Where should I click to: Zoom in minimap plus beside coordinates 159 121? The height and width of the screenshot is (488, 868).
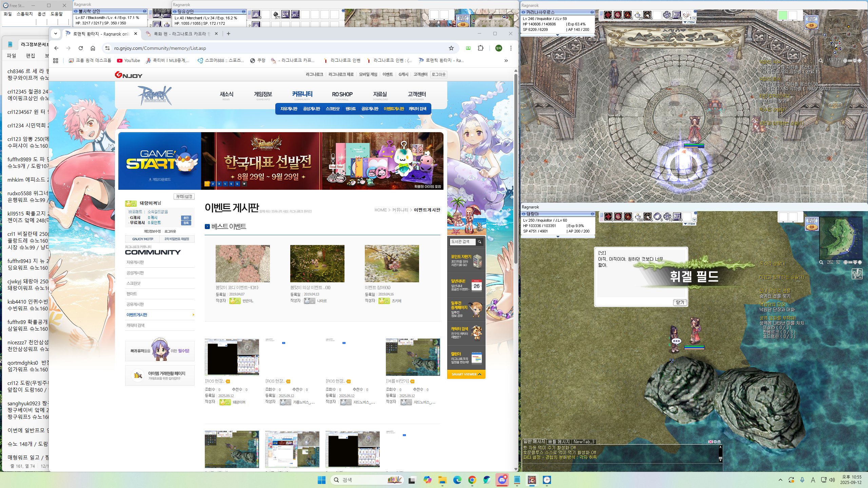click(x=845, y=61)
